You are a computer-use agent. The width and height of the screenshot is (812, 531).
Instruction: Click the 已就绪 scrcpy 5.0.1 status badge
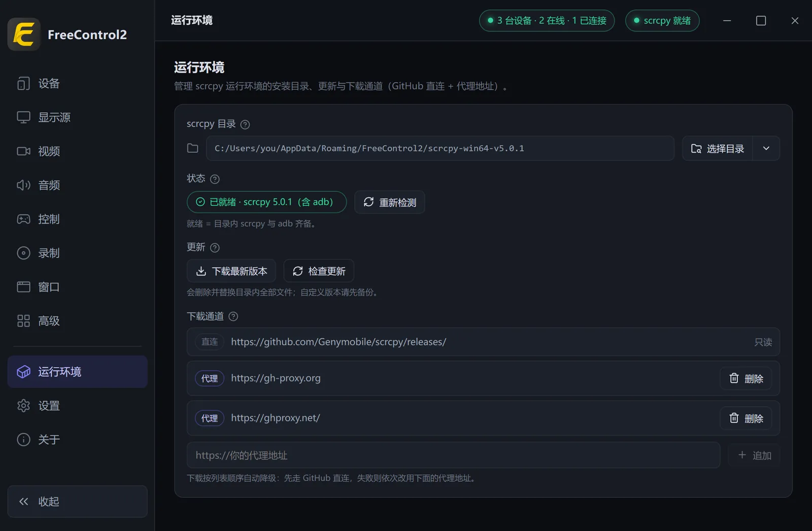[x=266, y=202]
